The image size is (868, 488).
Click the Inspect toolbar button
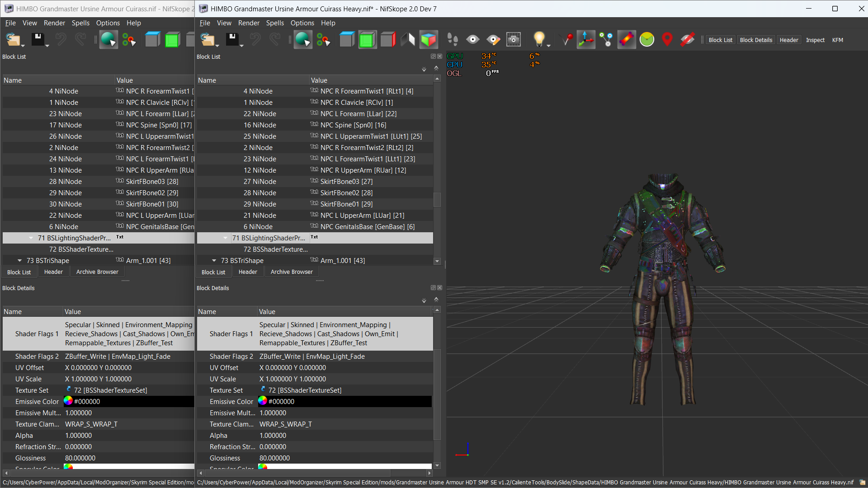815,40
